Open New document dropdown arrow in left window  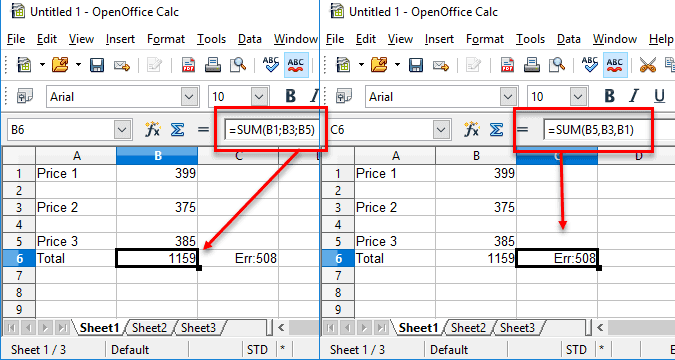(42, 65)
